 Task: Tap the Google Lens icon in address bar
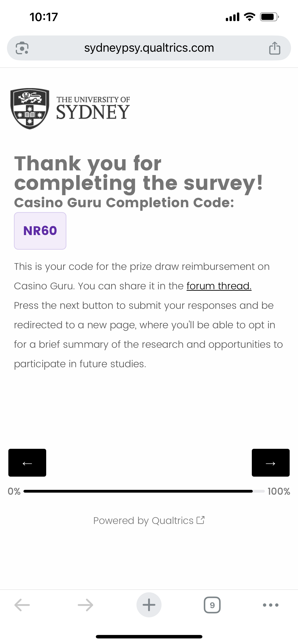(x=22, y=48)
